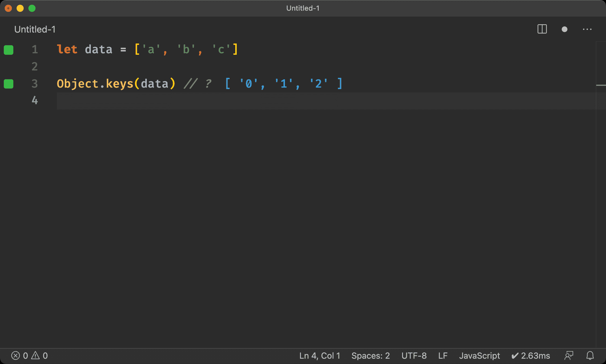This screenshot has width=606, height=364.
Task: Click the Quokka 2.63ms checkmark status
Action: 531,355
